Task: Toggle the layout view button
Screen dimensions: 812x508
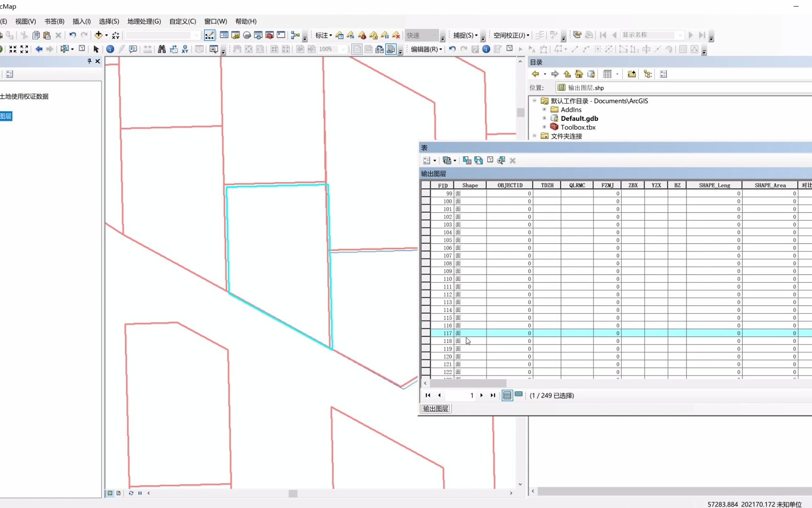Action: pyautogui.click(x=118, y=493)
